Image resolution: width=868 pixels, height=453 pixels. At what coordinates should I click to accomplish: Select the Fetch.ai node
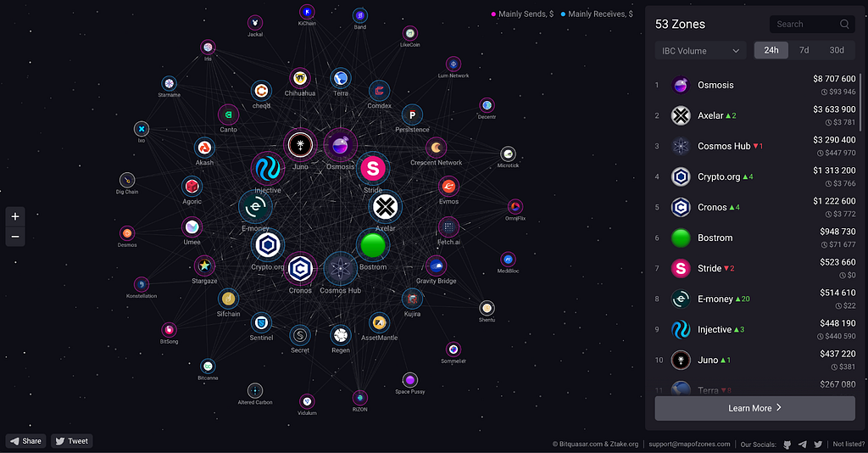click(448, 227)
